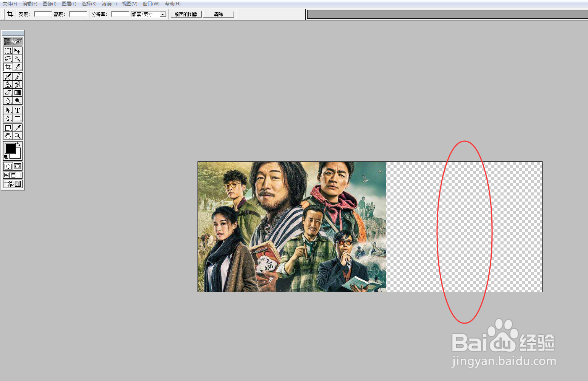Image resolution: width=588 pixels, height=381 pixels.
Task: Switch to Full Screen mode
Action: [x=19, y=175]
